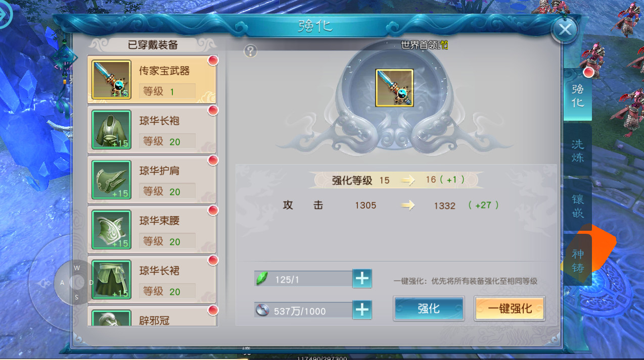Close the enhancement panel with X
This screenshot has width=644, height=360.
click(x=565, y=29)
